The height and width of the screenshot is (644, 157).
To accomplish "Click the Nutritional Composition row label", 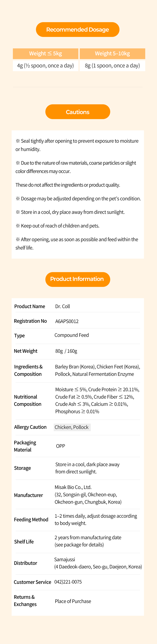I will coord(27,400).
